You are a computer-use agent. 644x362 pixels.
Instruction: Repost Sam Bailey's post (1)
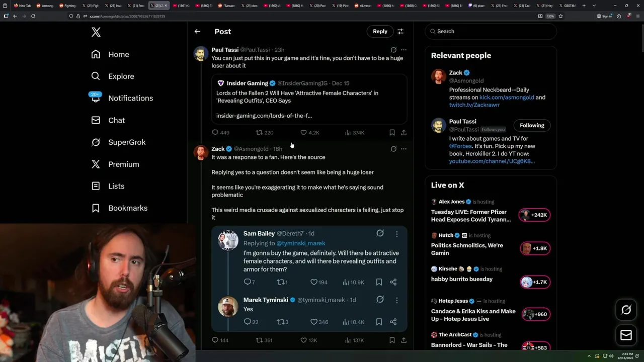[282, 282]
